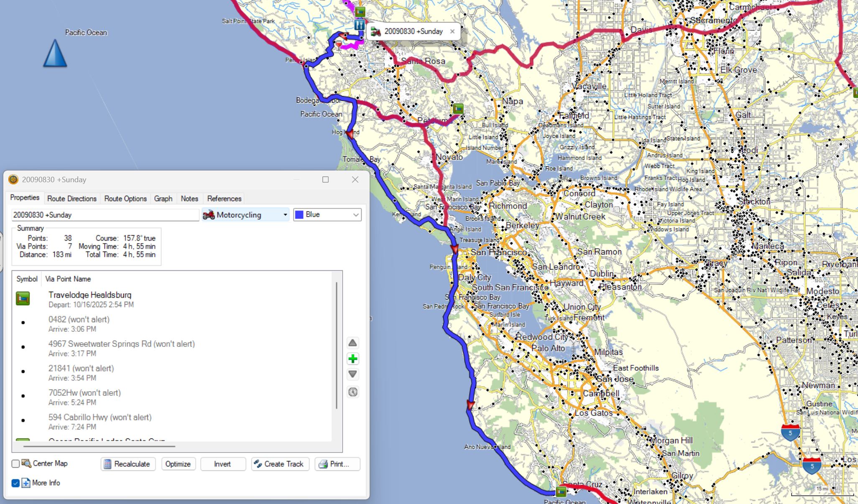The height and width of the screenshot is (504, 858).
Task: Switch to the Graph tab
Action: point(163,199)
